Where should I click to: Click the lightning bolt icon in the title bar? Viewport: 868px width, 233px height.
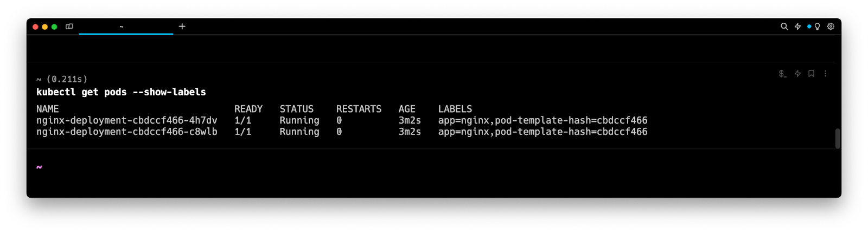click(797, 27)
